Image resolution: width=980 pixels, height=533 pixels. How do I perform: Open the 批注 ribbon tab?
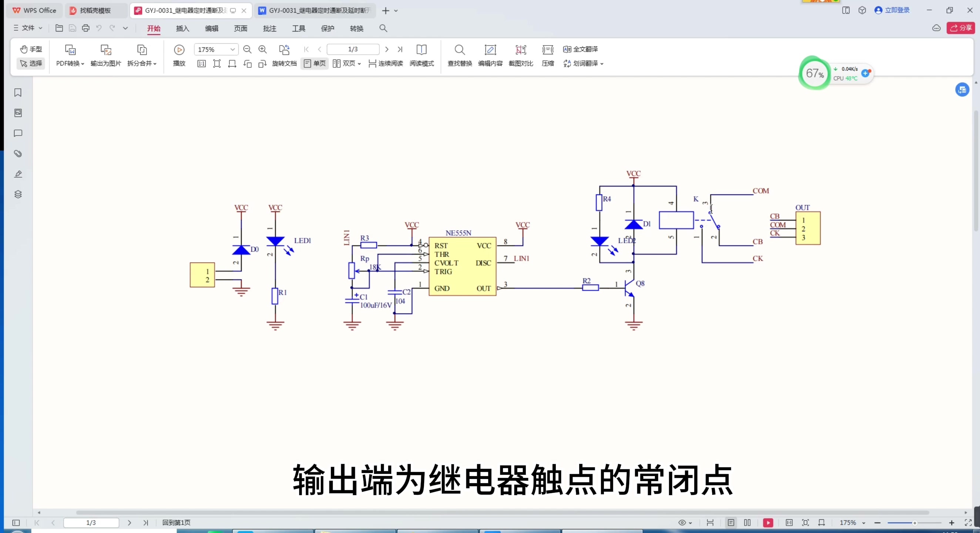pos(270,29)
